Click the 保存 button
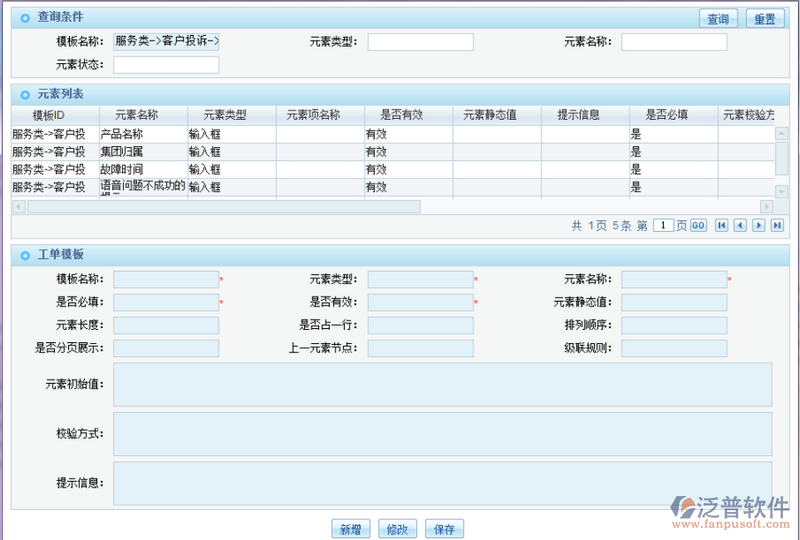This screenshot has width=800, height=540. [444, 530]
